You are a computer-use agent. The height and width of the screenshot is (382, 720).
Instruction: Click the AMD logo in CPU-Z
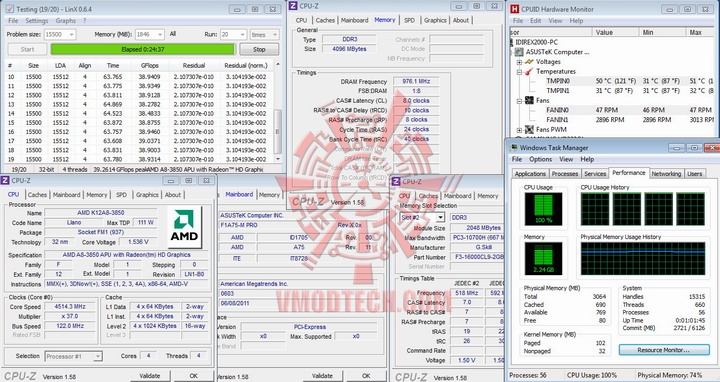coord(184,227)
